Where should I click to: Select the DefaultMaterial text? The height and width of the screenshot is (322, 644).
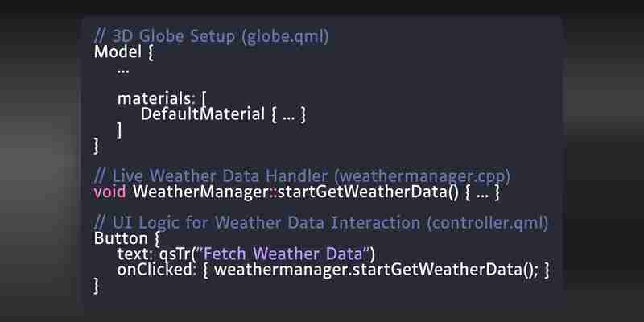203,114
